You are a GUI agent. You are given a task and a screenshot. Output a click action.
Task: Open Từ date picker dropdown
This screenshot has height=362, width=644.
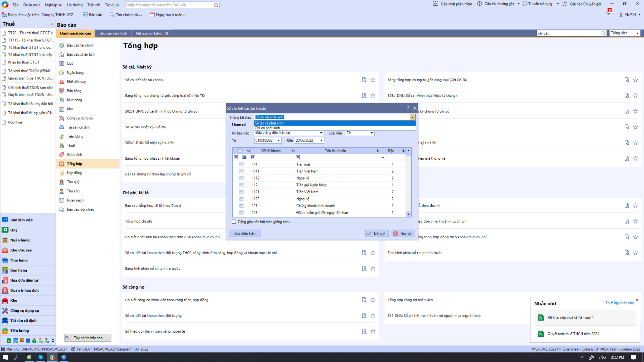(278, 140)
